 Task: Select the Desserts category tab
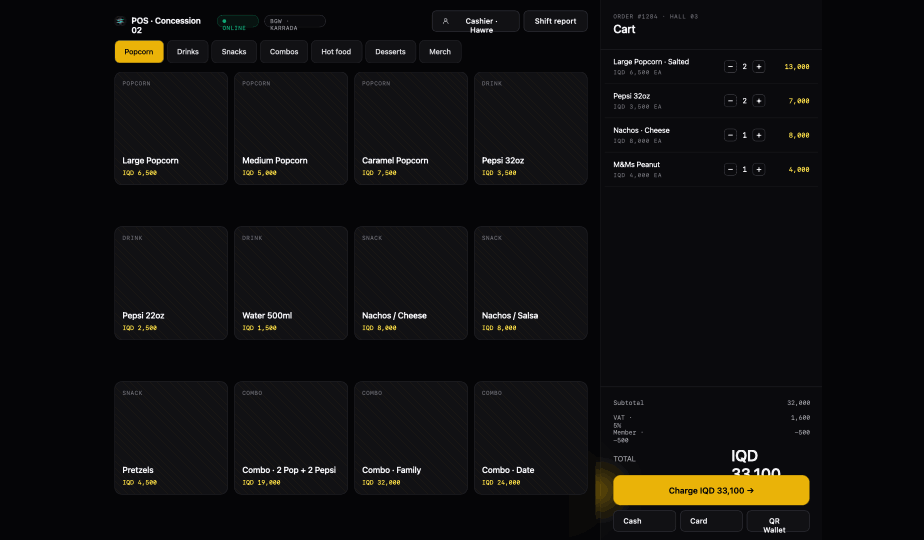pyautogui.click(x=390, y=52)
